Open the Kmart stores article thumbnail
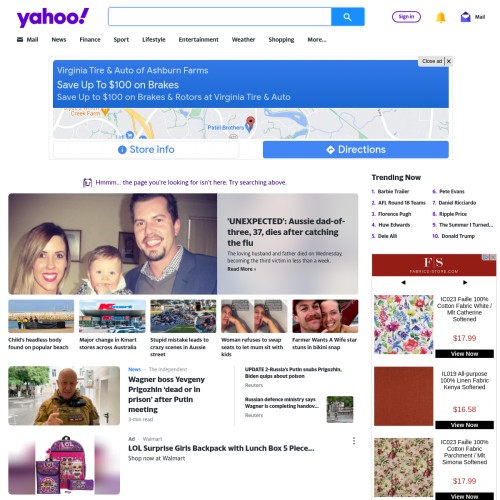The height and width of the screenshot is (500, 500). point(112,316)
